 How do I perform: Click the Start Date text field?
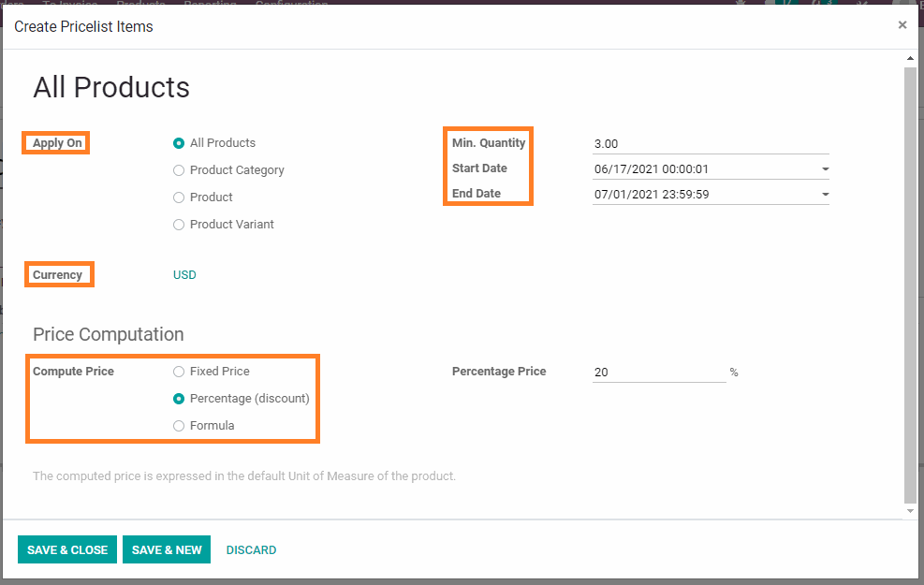702,169
